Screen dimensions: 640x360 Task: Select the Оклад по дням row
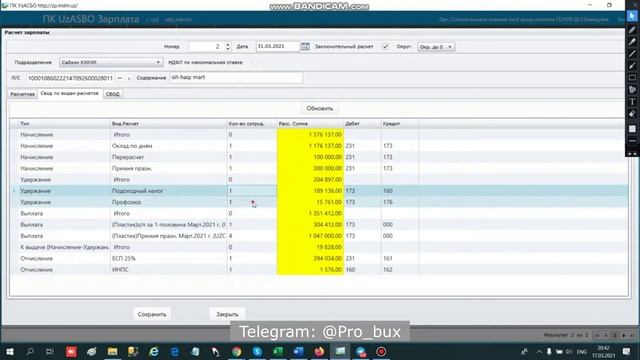(319, 146)
